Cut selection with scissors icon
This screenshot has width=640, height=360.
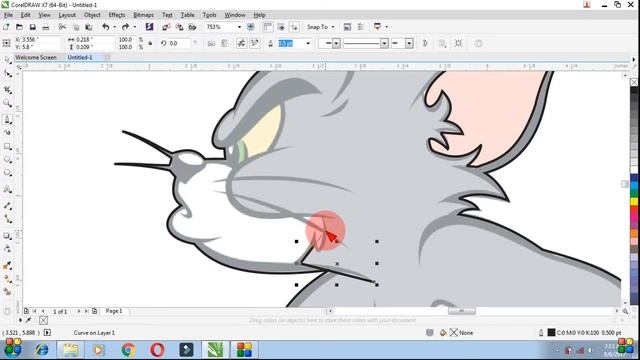[62, 27]
